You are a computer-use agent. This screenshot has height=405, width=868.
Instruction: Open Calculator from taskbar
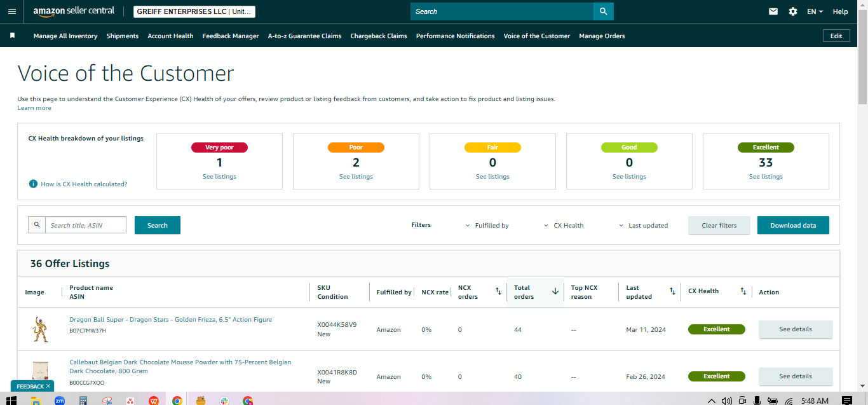point(83,401)
